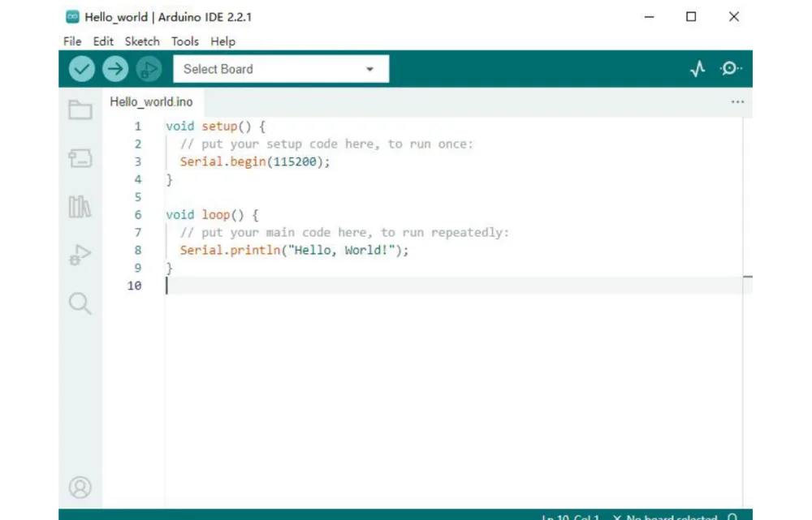Screen dimensions: 812x520
Task: Open the Search sidebar panel
Action: tap(80, 303)
